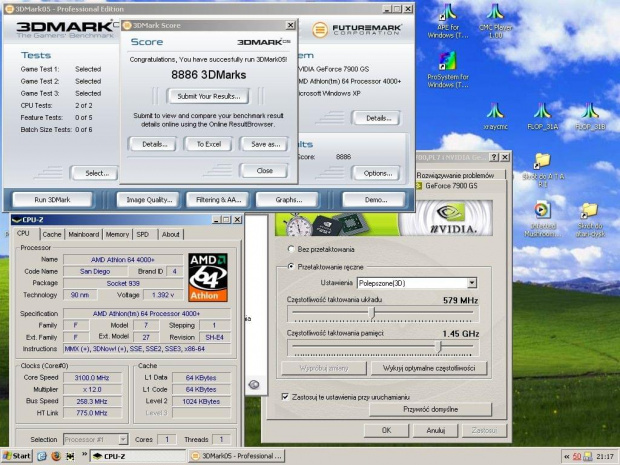This screenshot has height=465, width=620.
Task: Click Submit Your Results button
Action: (x=208, y=96)
